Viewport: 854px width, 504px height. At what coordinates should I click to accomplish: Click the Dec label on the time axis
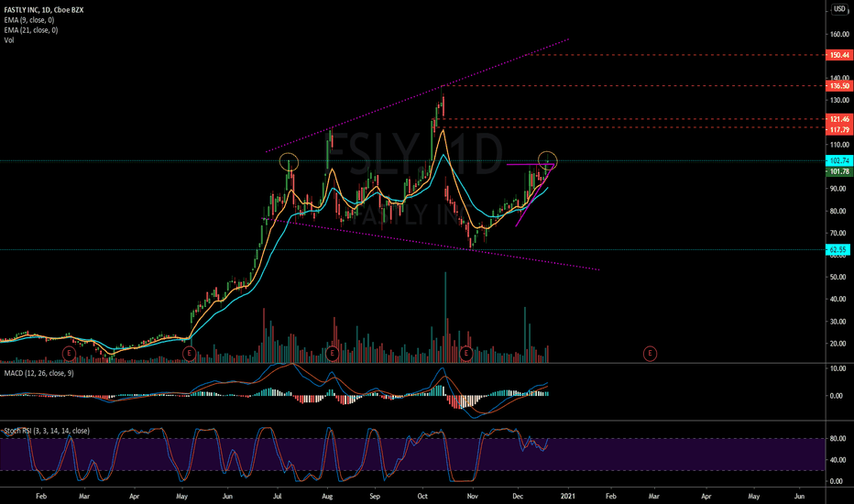pos(518,497)
